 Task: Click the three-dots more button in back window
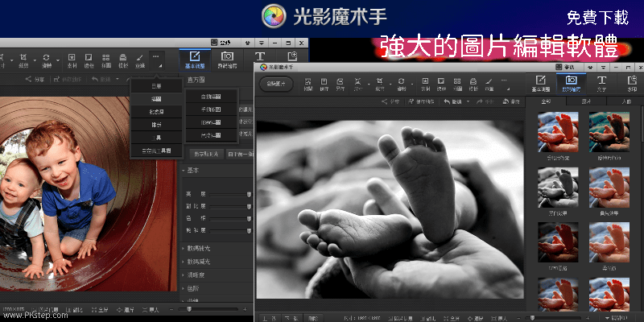click(x=156, y=60)
